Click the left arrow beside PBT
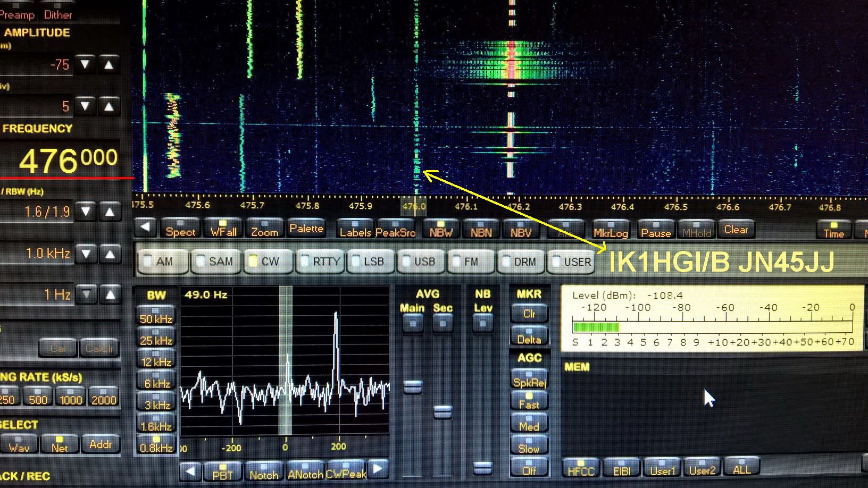 190,470
